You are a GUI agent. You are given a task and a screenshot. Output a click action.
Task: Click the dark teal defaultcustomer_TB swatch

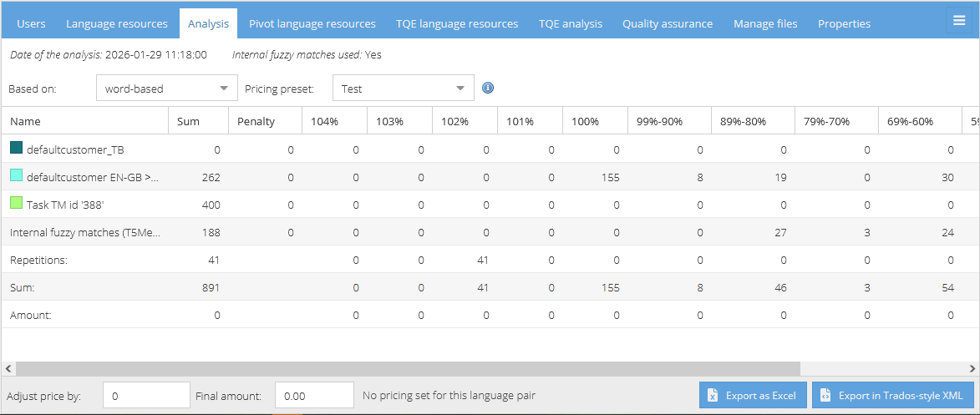tap(16, 148)
